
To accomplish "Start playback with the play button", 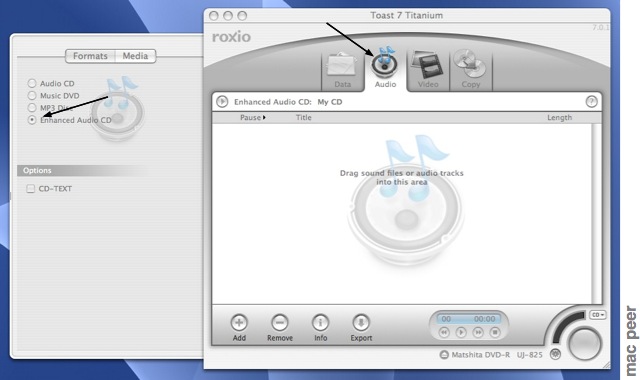I will point(461,332).
